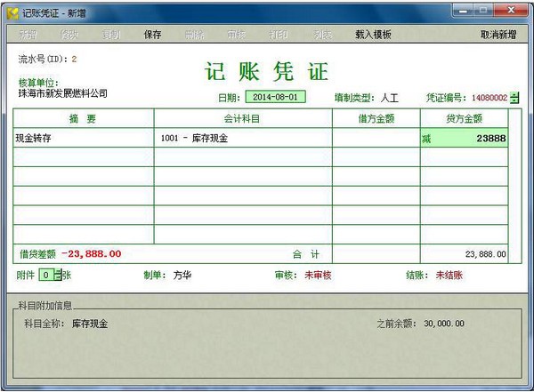Click the app icon in the title bar
534x392 pixels.
(x=12, y=12)
